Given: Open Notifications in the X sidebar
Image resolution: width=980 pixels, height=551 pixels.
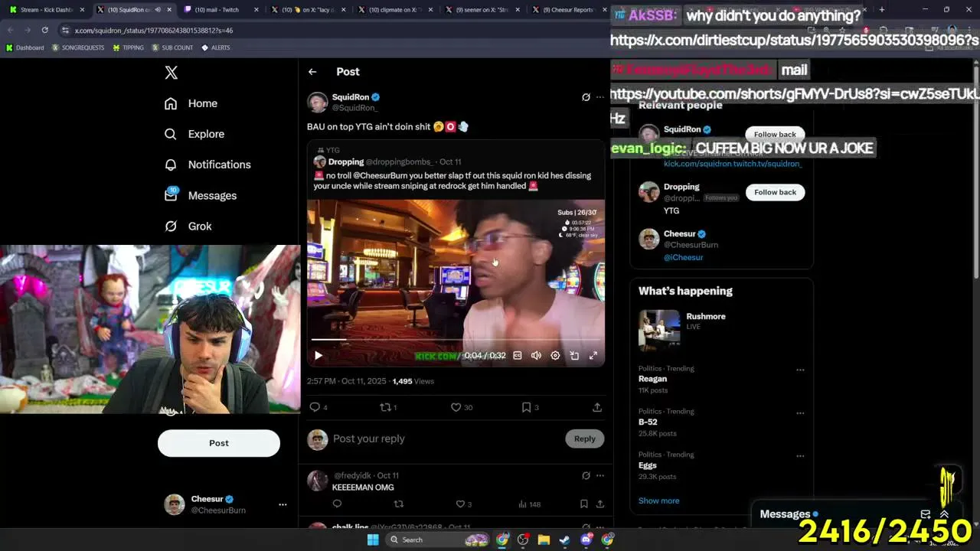Looking at the screenshot, I should pyautogui.click(x=207, y=165).
